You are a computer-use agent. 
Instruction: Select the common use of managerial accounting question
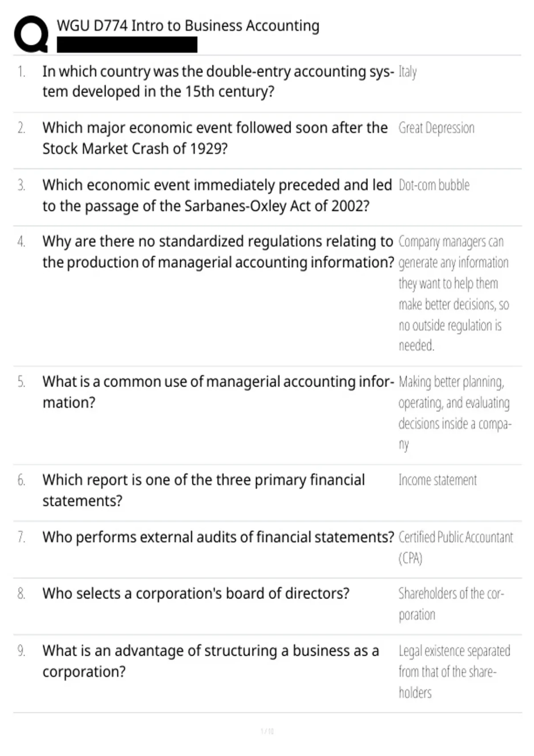click(x=218, y=392)
